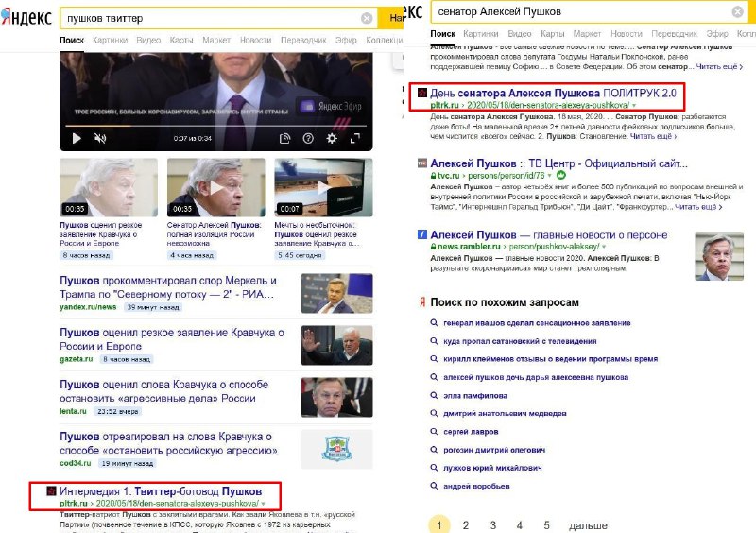Click the video help question mark icon
Screen dimensions: 756x533
pyautogui.click(x=308, y=138)
